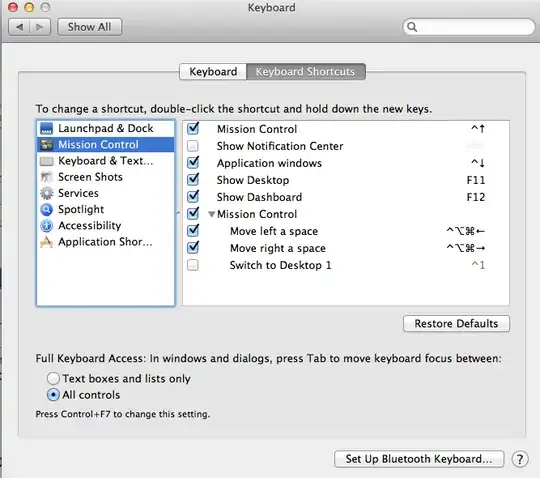Select the Move right a space label

278,248
